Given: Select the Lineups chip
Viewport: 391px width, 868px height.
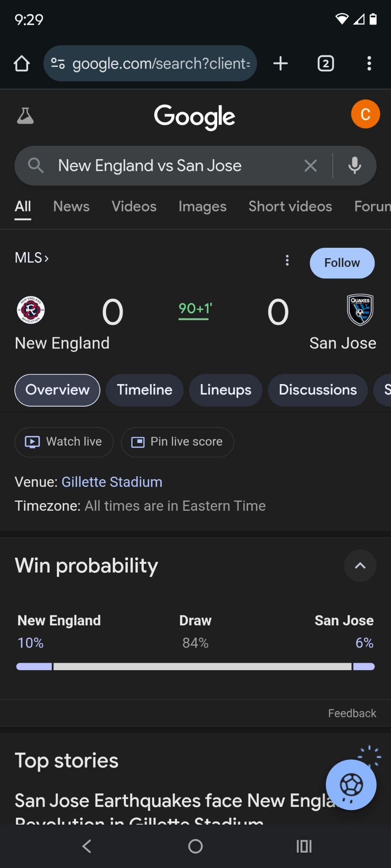Looking at the screenshot, I should tap(225, 390).
